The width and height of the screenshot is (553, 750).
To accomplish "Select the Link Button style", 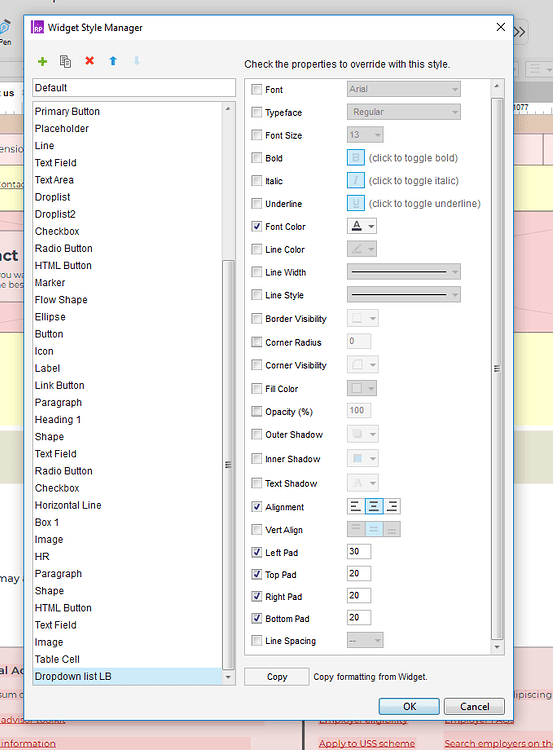I will [59, 386].
